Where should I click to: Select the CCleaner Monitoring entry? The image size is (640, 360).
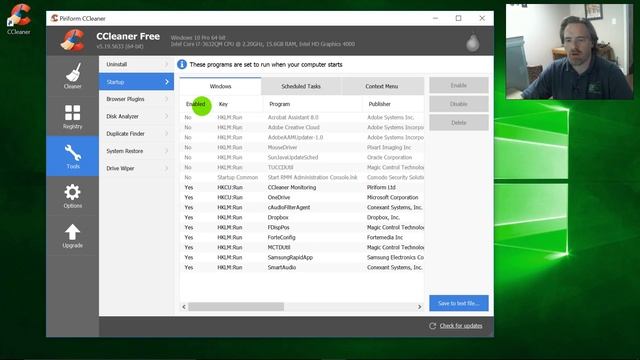[302, 187]
